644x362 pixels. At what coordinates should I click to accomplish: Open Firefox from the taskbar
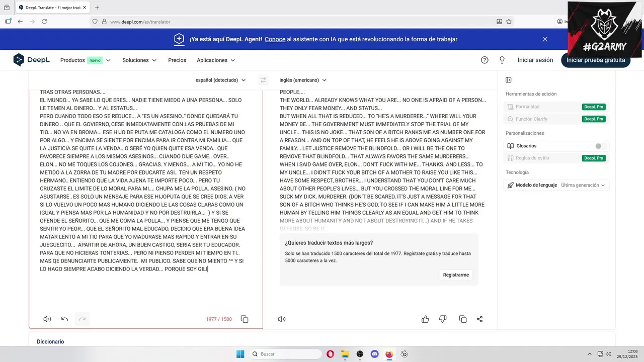pyautogui.click(x=389, y=354)
